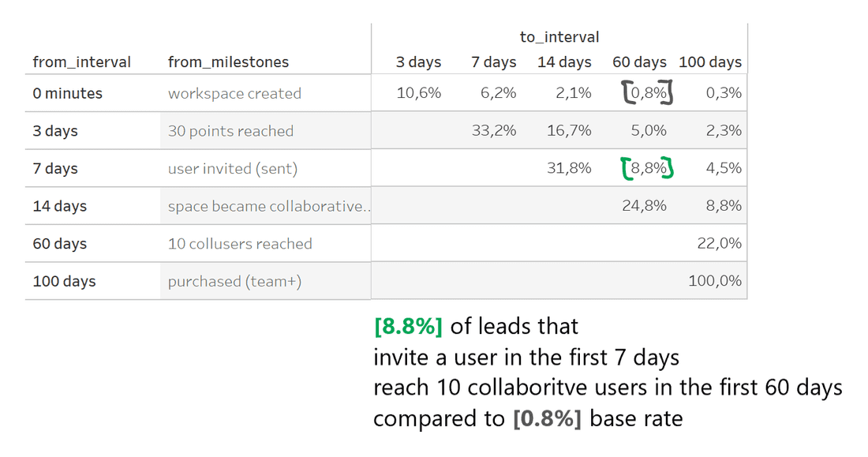
Task: Click the gray "[0.8%]" text in the caption
Action: click(x=547, y=418)
